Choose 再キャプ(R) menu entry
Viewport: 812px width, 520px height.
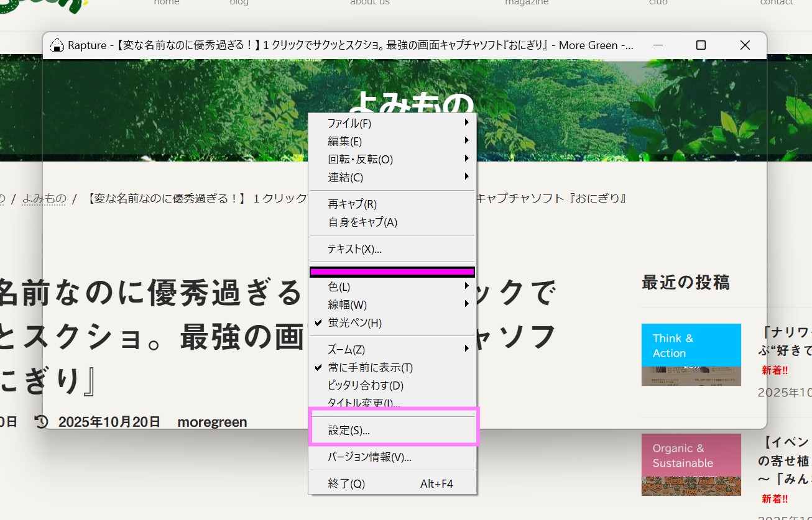[352, 204]
